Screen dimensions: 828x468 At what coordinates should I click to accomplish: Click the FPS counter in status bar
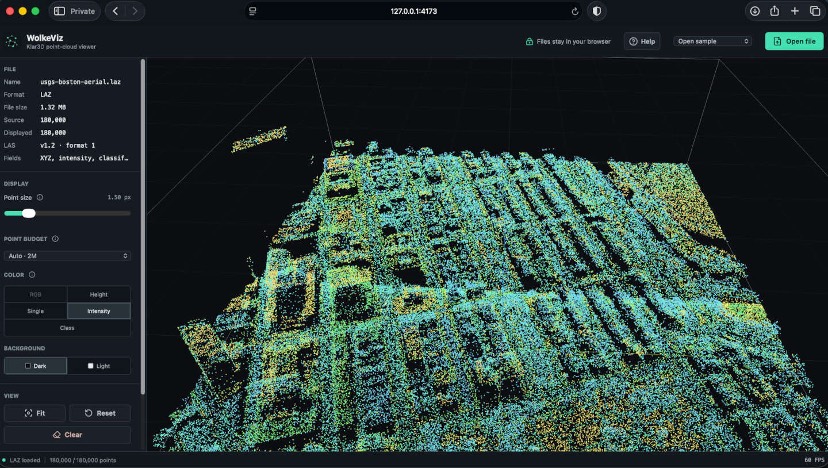click(x=815, y=460)
